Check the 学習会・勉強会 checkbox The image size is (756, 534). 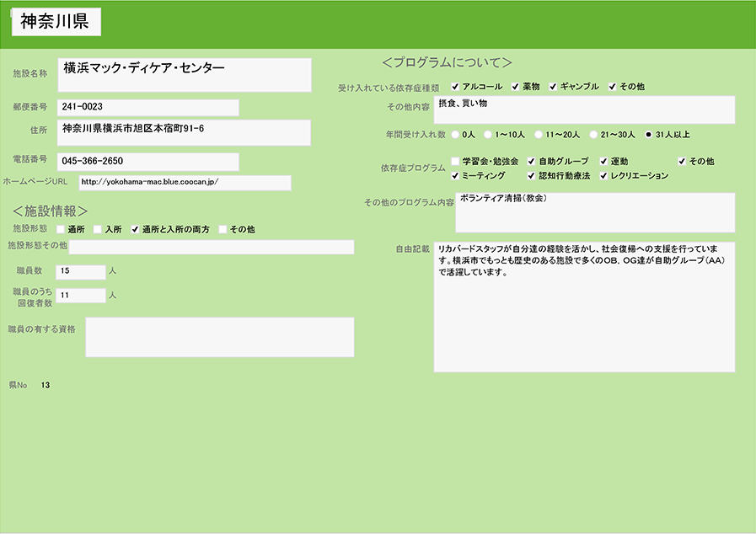tap(456, 161)
